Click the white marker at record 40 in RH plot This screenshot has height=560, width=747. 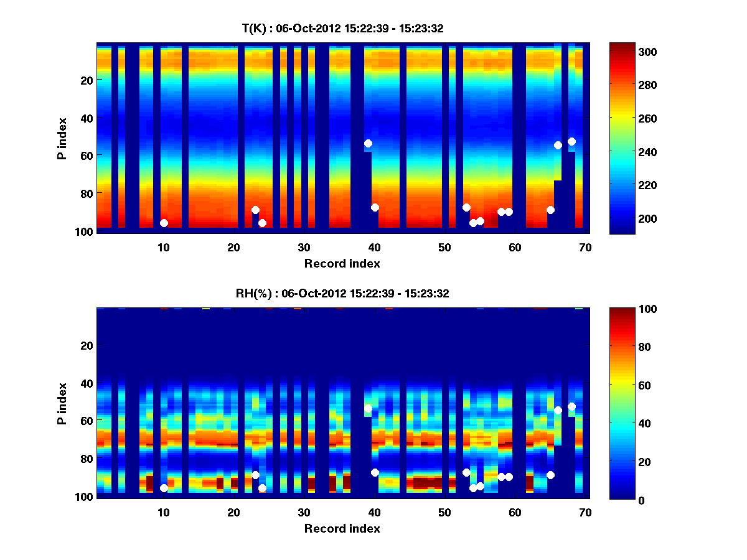(x=375, y=472)
